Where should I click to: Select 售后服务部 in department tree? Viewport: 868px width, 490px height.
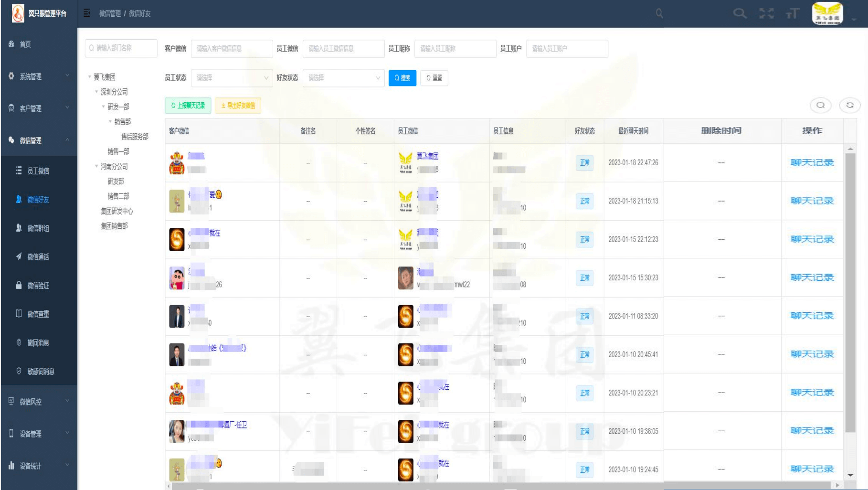coord(135,137)
